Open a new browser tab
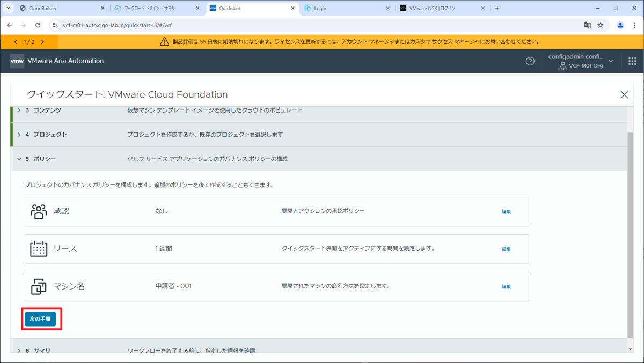The image size is (644, 363). coord(497,8)
